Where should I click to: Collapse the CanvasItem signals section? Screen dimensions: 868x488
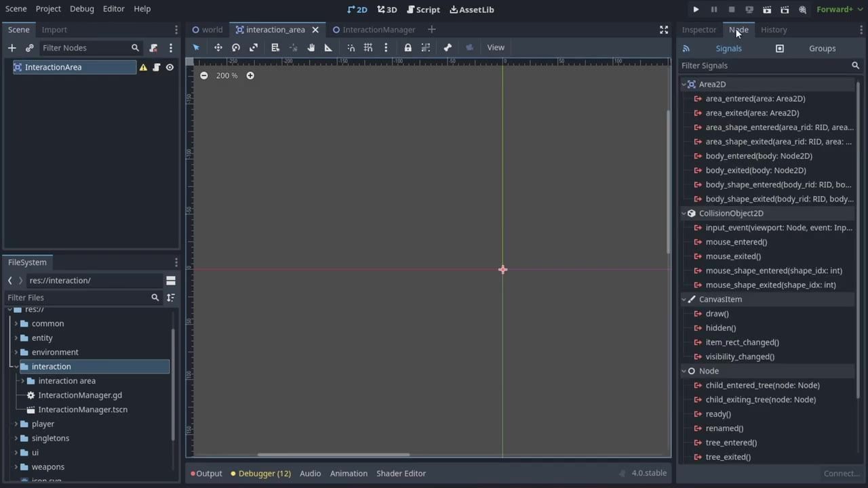684,299
